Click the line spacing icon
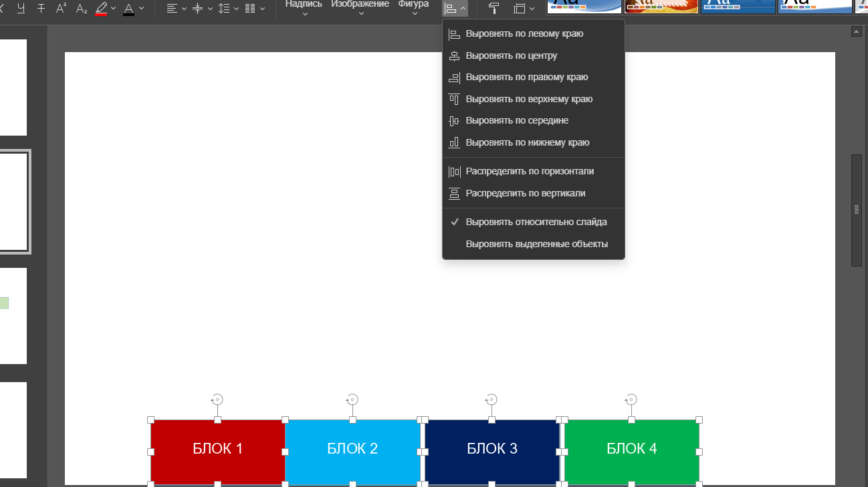868x487 pixels. (224, 8)
